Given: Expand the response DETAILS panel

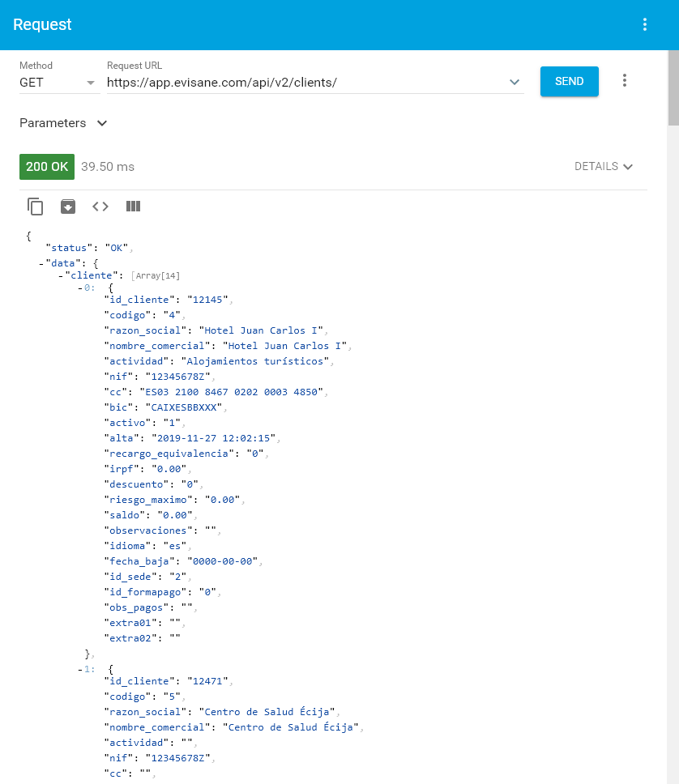Looking at the screenshot, I should coord(603,166).
